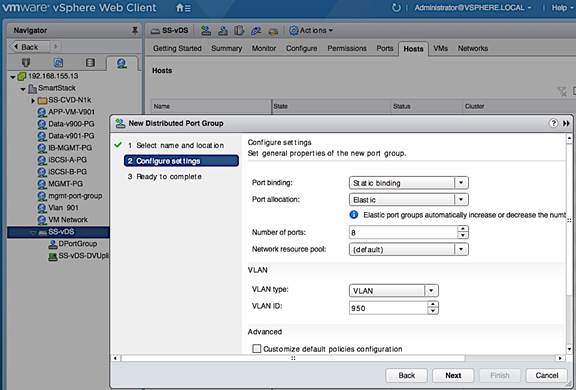Screen dimensions: 576x390
Task: Select IB-MGMT-PG in tree
Action: pyautogui.click(x=70, y=148)
